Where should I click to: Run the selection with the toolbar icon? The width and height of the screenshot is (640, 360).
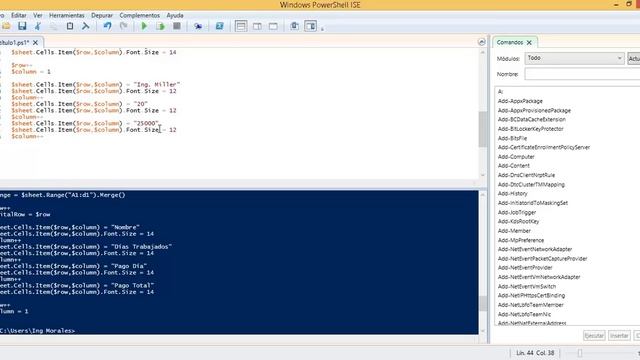(160, 26)
